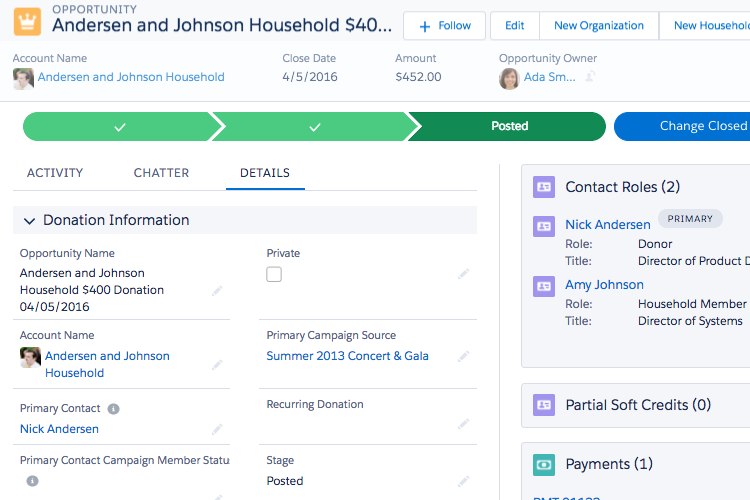The image size is (750, 500).
Task: Click the Edit button
Action: (514, 26)
